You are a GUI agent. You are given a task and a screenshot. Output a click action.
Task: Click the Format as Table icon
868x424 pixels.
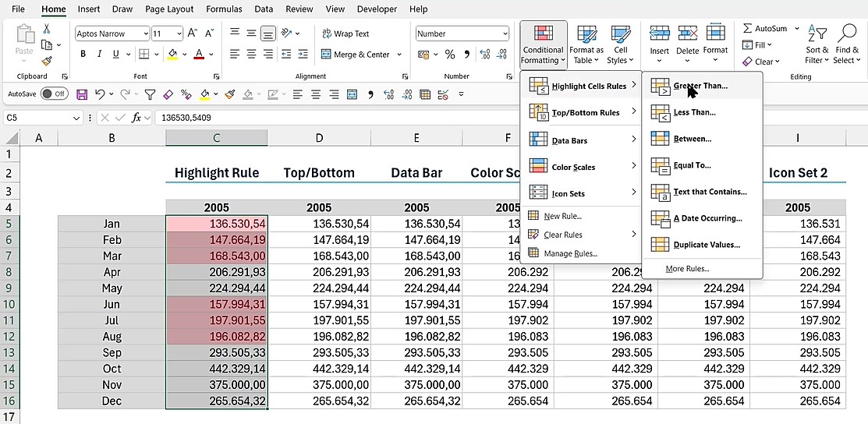pyautogui.click(x=586, y=44)
